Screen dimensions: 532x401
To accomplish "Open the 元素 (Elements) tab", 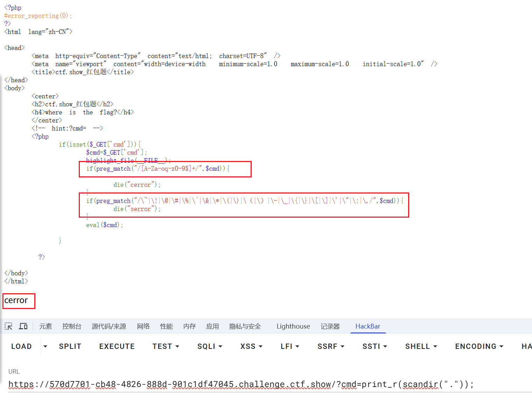I will [45, 326].
